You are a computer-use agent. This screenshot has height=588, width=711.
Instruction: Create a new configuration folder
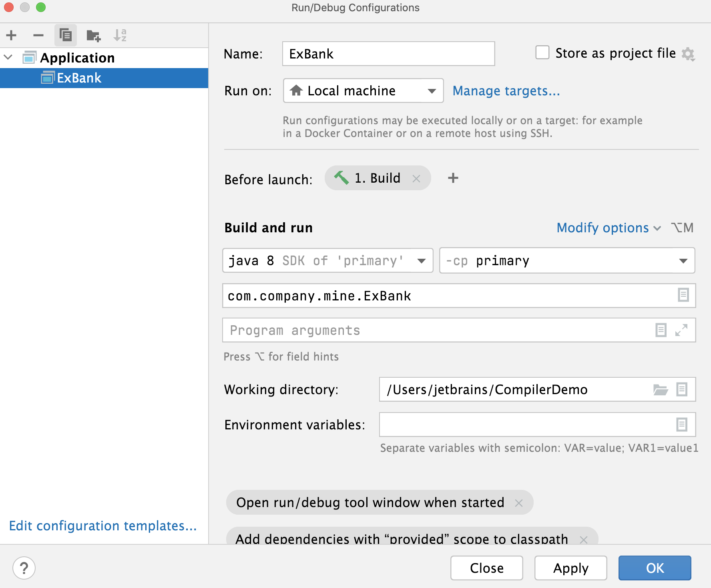(x=92, y=35)
